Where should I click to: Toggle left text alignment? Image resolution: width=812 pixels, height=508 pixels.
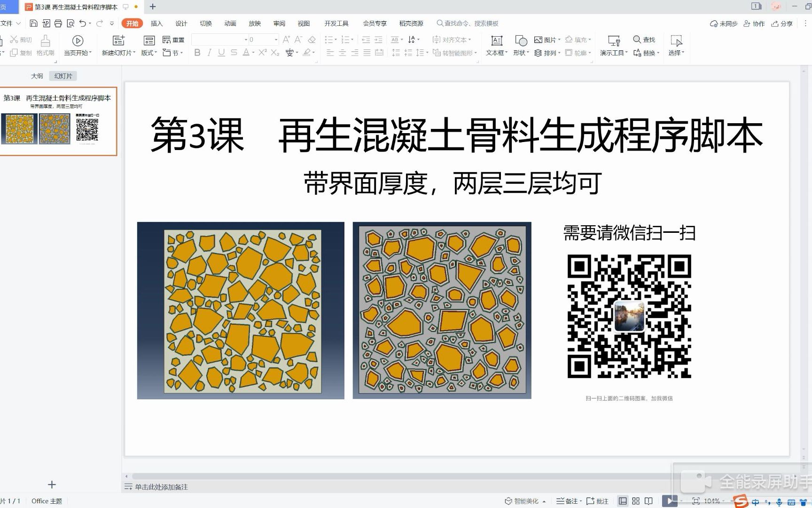click(330, 53)
